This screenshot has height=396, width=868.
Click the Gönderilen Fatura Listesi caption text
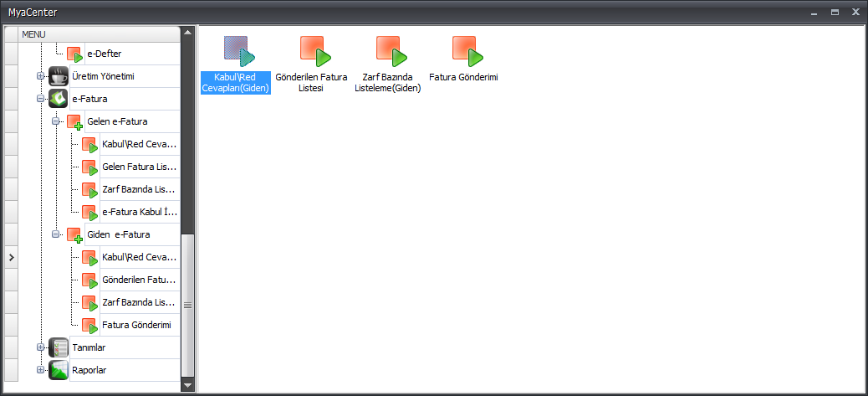[x=312, y=83]
